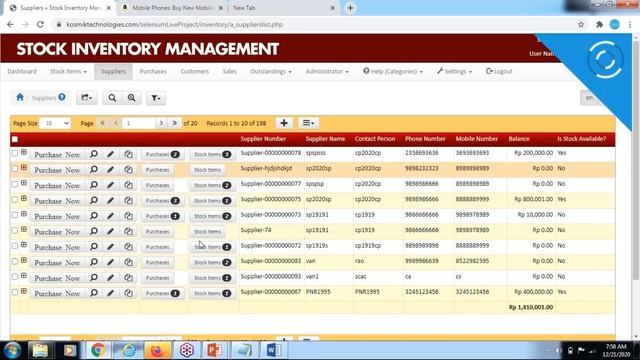Check the checkbox for Supplier-0000000077 row

click(15, 184)
